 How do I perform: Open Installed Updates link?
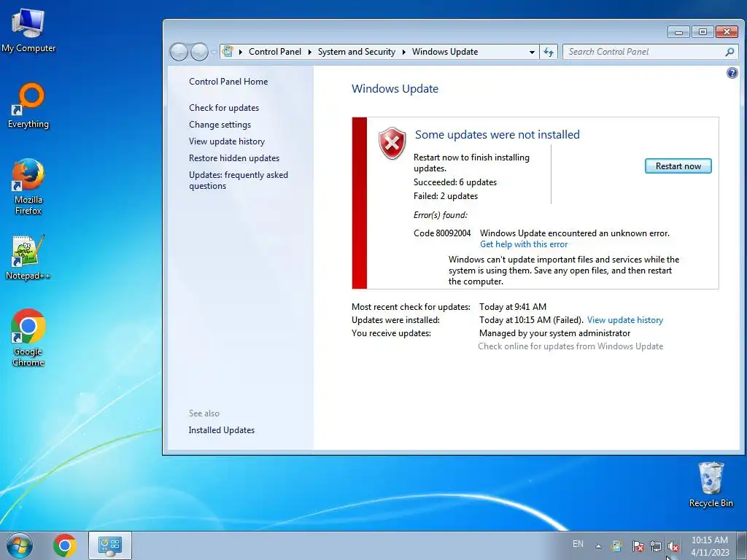222,430
